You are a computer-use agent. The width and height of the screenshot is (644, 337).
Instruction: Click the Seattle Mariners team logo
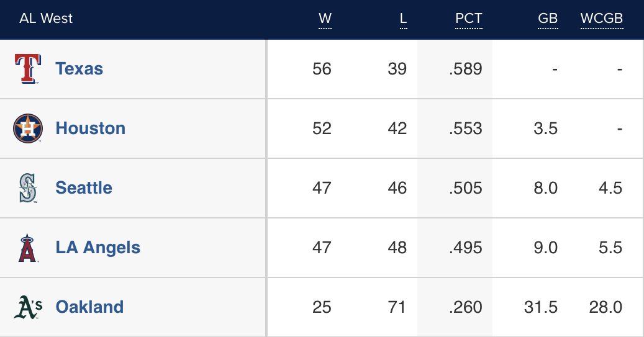pyautogui.click(x=28, y=188)
